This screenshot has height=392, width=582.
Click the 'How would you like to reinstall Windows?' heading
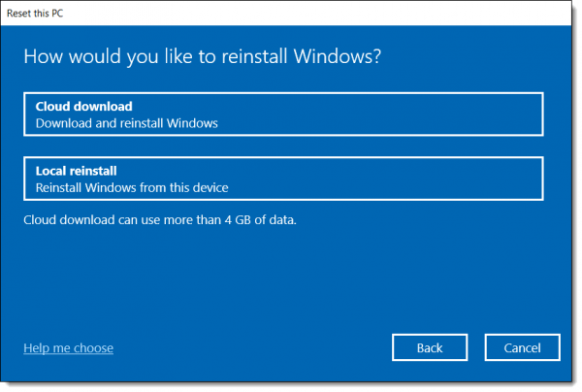(203, 56)
